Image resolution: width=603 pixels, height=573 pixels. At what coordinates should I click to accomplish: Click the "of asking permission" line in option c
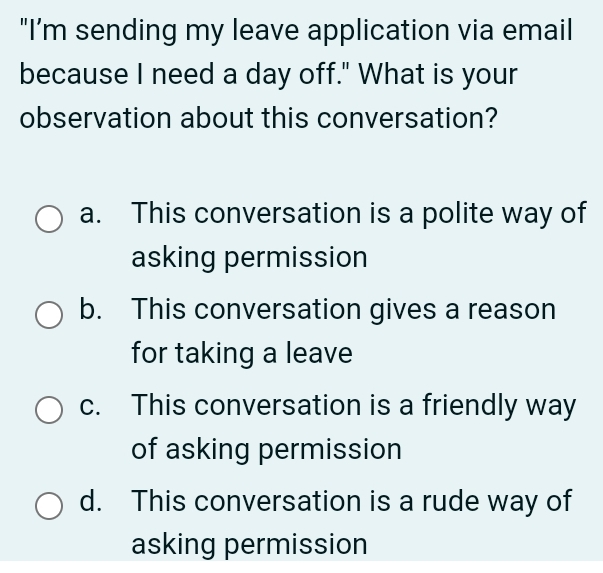pyautogui.click(x=266, y=450)
